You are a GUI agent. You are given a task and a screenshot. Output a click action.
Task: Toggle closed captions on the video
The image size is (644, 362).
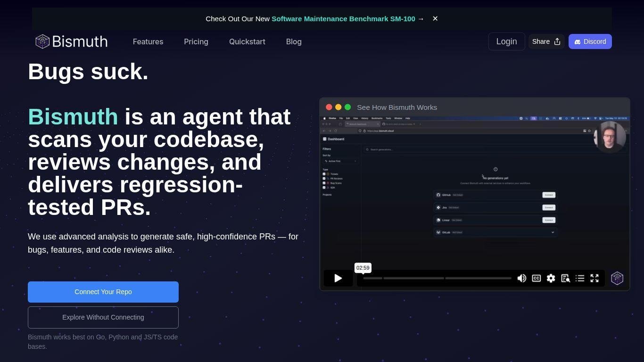(536, 278)
